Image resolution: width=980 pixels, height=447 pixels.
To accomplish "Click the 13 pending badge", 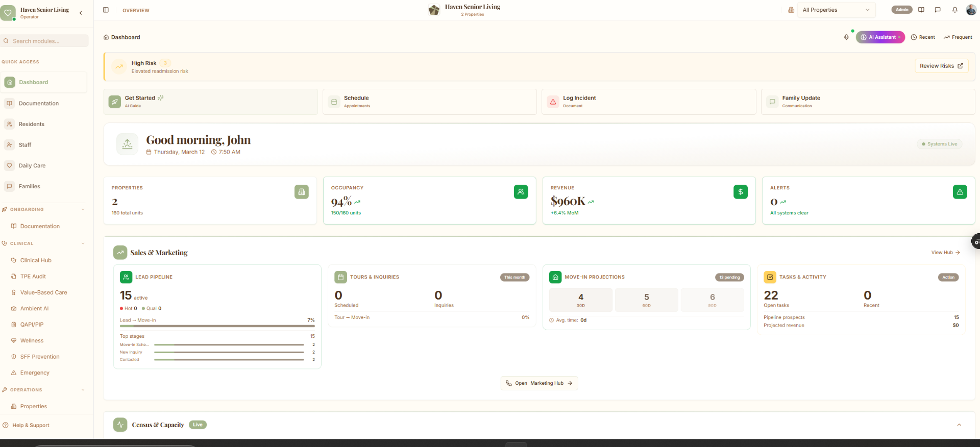I will (x=729, y=278).
